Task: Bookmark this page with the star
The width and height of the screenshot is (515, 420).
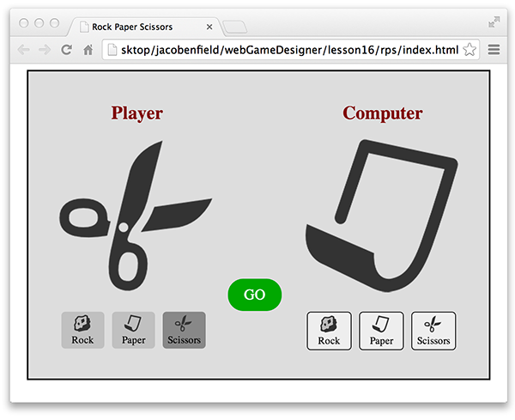Action: pos(470,50)
